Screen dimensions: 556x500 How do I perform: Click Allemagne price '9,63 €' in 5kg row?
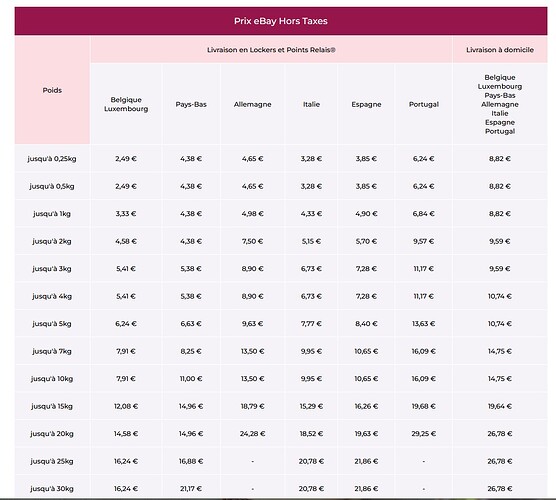pyautogui.click(x=252, y=324)
